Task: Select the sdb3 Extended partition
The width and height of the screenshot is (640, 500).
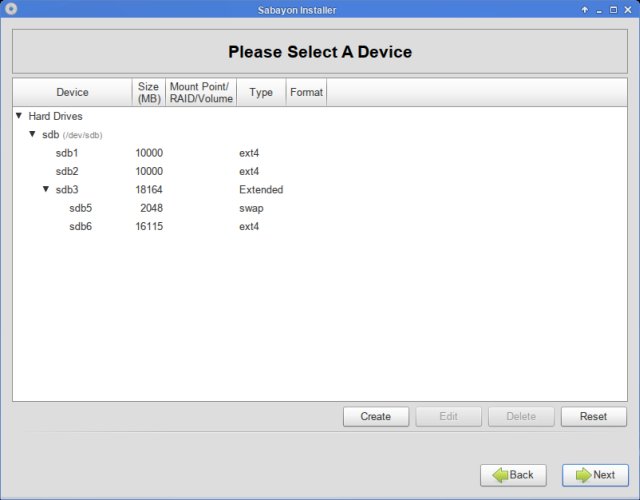Action: pyautogui.click(x=320, y=190)
